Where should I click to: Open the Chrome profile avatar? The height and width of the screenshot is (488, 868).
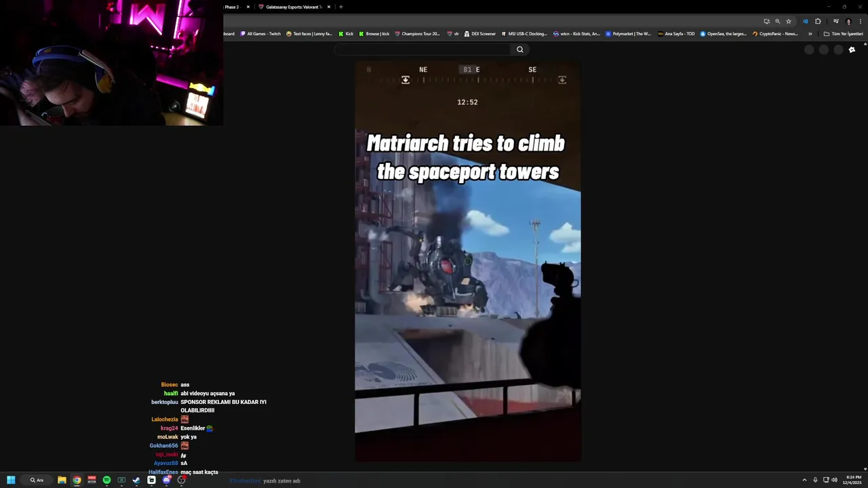[x=848, y=21]
